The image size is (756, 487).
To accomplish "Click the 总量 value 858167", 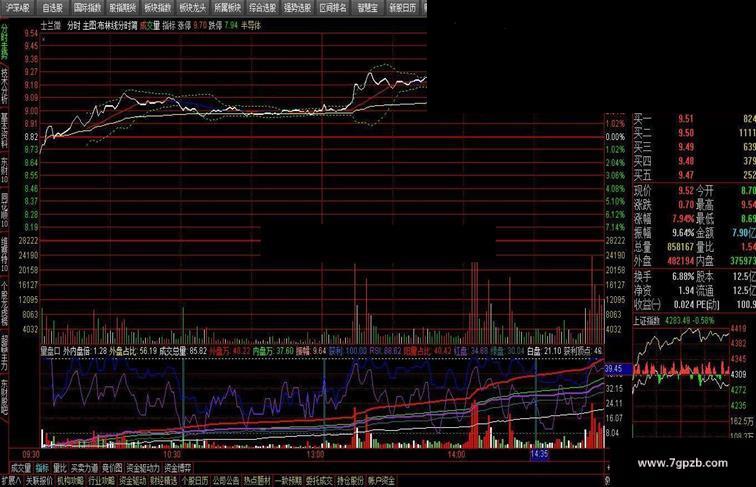I will 680,247.
